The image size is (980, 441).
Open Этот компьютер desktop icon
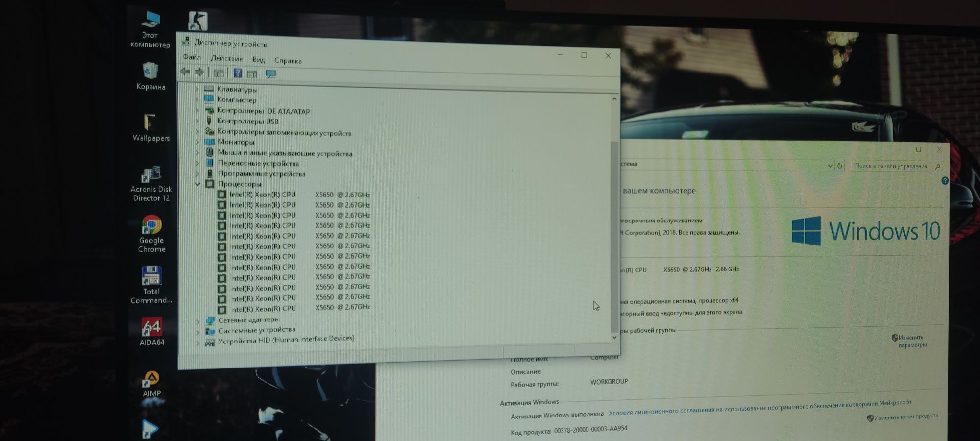pyautogui.click(x=150, y=29)
